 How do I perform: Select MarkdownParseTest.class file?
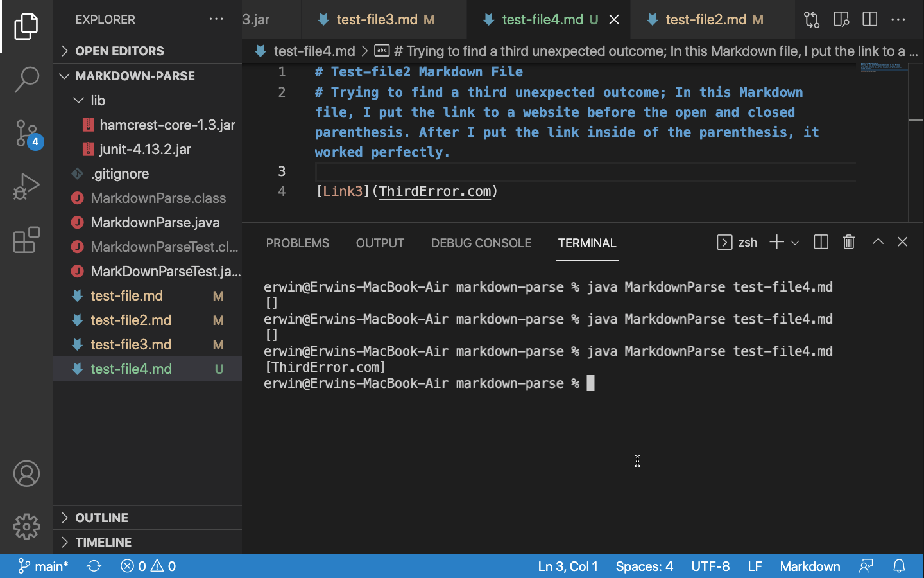(x=148, y=247)
